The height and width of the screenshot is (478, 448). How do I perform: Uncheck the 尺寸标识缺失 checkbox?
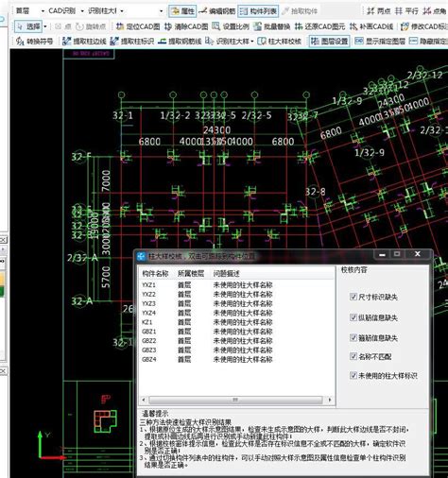353,297
